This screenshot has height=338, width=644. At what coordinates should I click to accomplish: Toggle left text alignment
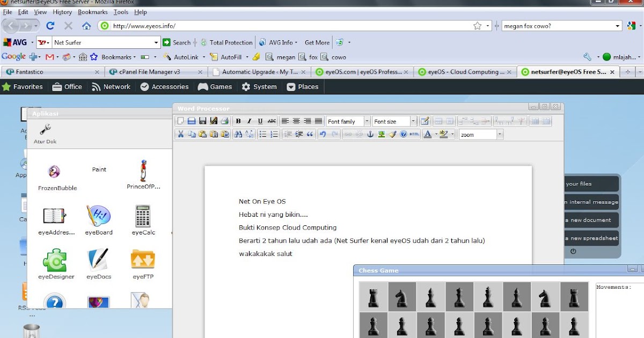285,121
